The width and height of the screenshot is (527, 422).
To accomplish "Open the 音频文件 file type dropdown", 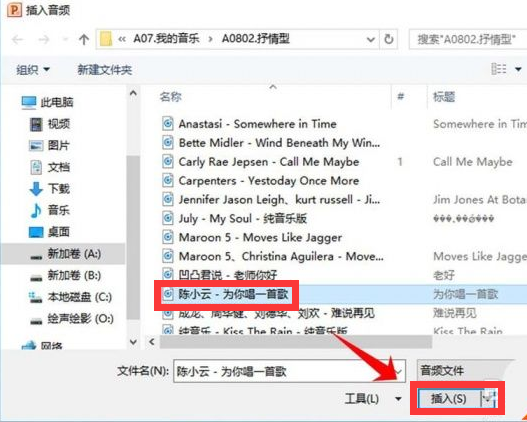I will (465, 371).
